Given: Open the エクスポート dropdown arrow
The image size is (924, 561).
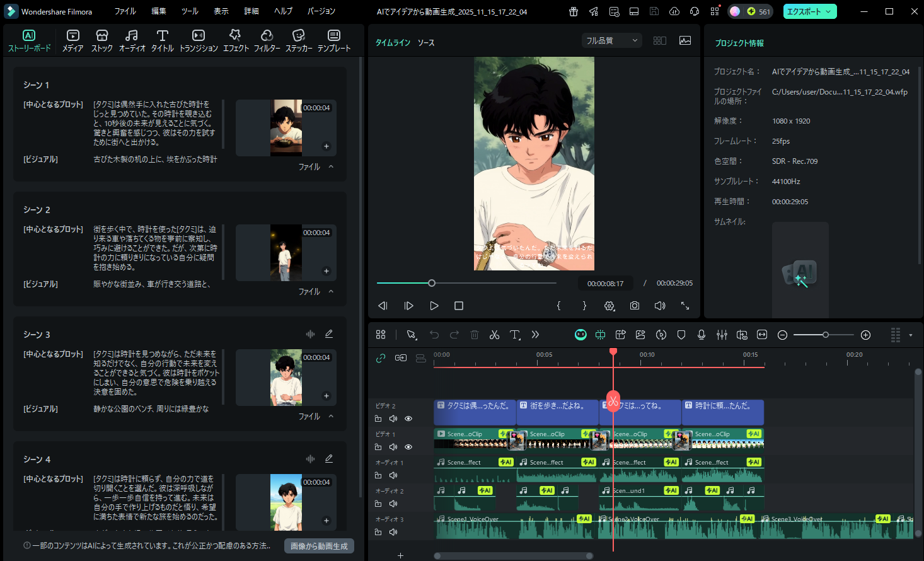Looking at the screenshot, I should [829, 11].
